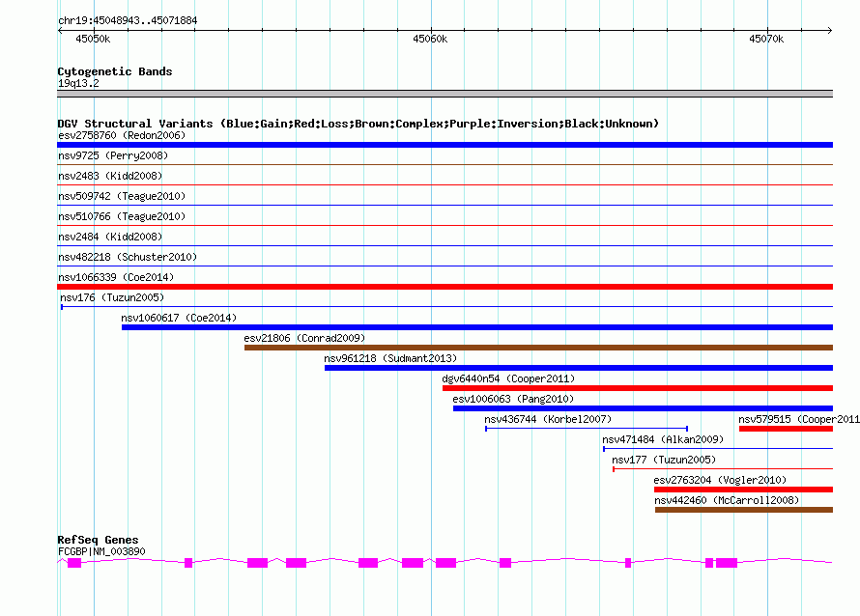Select the nsv1060617 (Coe2014) blue gain bar
This screenshot has height=616, width=860.
coord(476,327)
